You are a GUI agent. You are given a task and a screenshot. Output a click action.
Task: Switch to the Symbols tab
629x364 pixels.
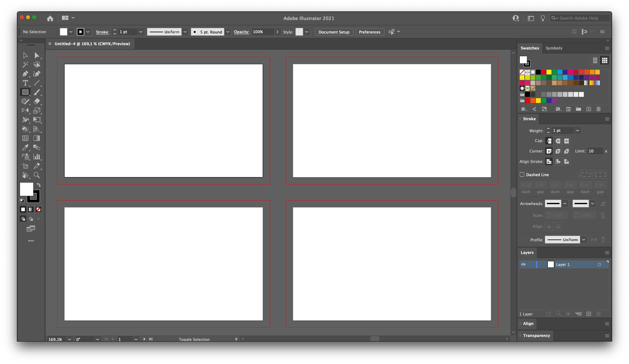pyautogui.click(x=554, y=48)
